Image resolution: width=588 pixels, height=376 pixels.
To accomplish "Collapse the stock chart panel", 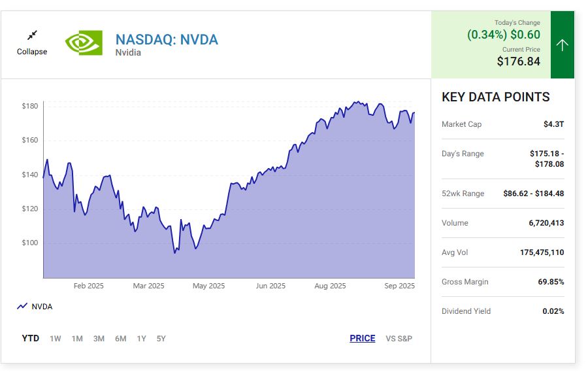I will (32, 51).
